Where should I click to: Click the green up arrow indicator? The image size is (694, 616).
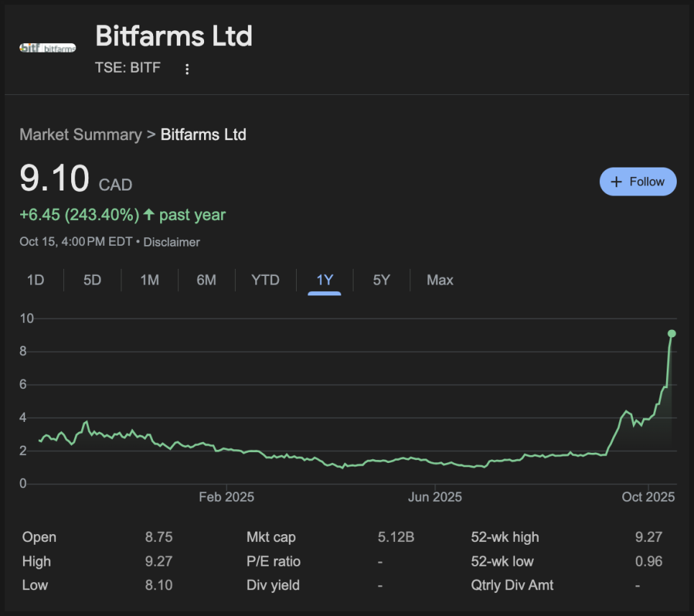[149, 215]
